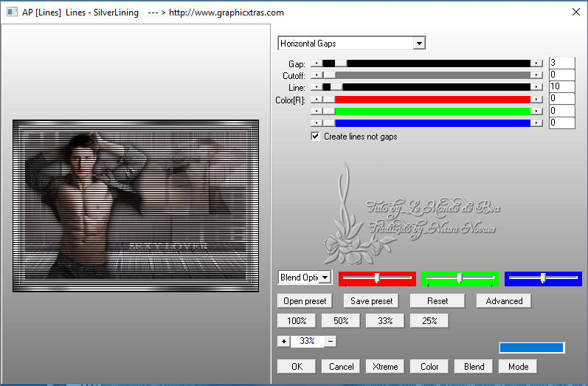Click the blue color value field

coord(561,123)
